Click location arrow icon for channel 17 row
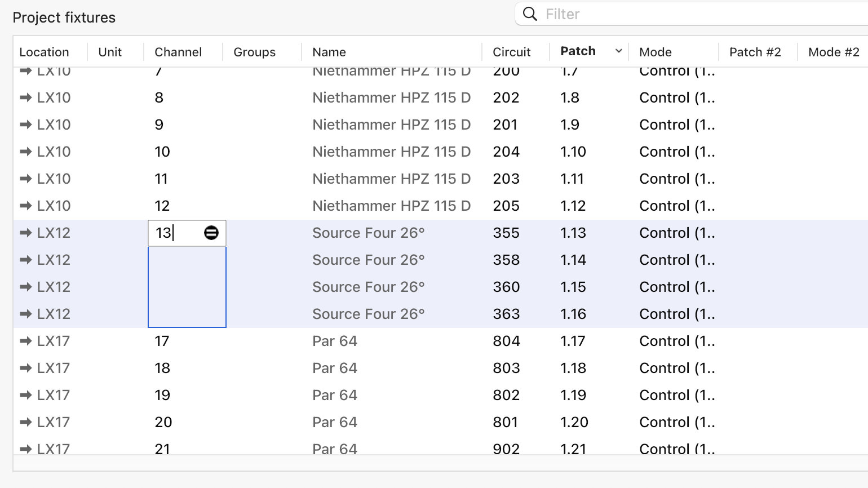This screenshot has height=488, width=868. point(25,341)
